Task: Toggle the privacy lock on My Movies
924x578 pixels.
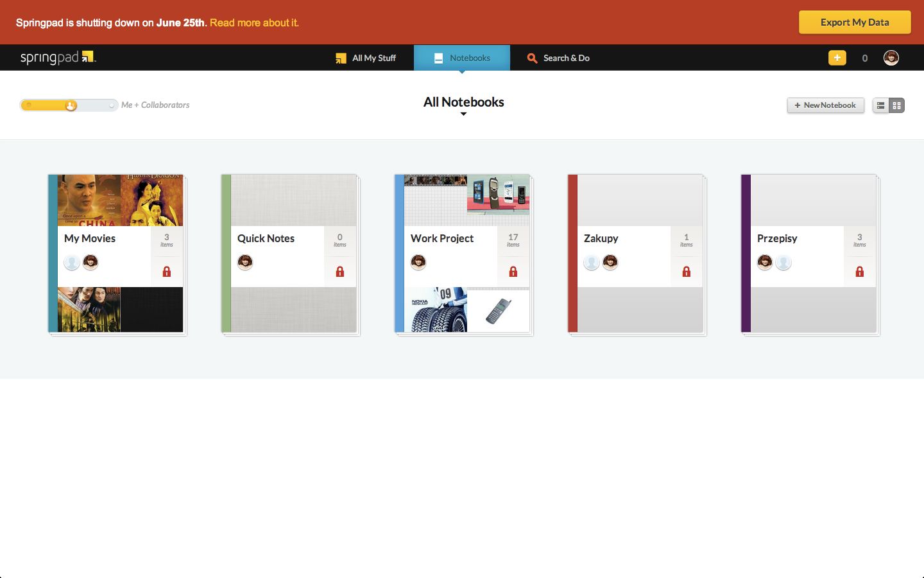Action: click(x=167, y=272)
